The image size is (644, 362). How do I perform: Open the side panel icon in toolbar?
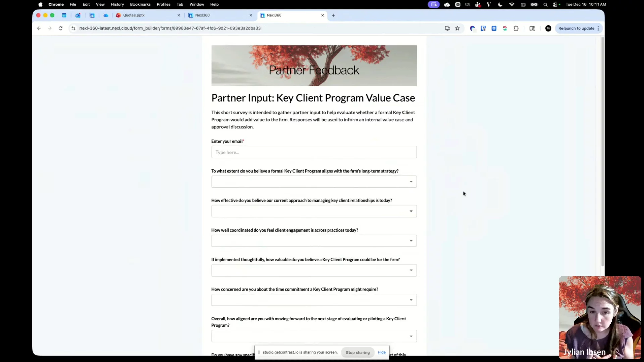[x=532, y=28]
